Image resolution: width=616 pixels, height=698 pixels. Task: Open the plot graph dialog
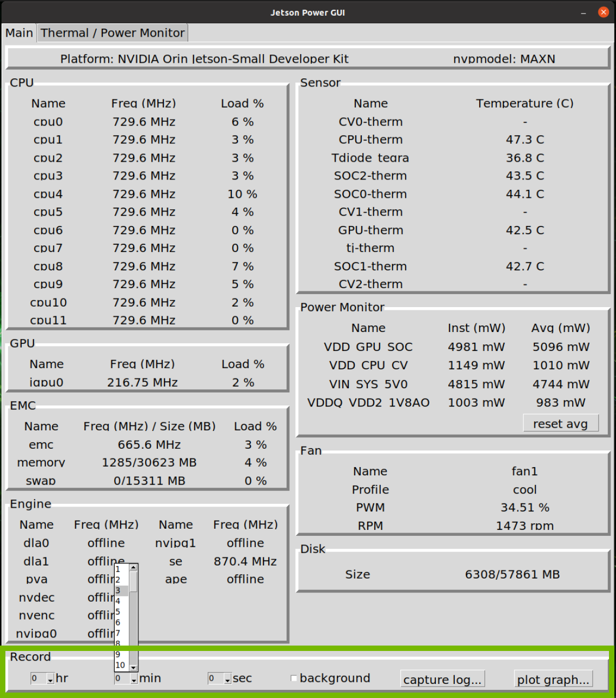553,680
